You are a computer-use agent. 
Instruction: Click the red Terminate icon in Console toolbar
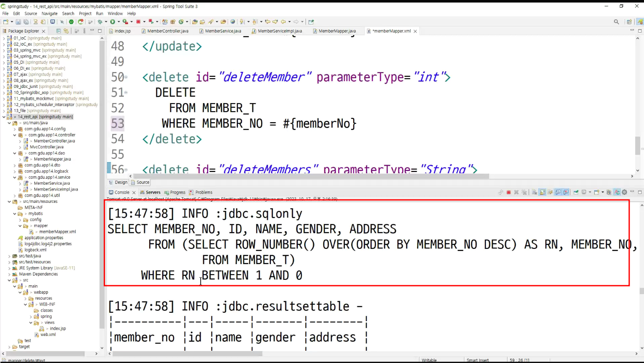[x=509, y=192]
